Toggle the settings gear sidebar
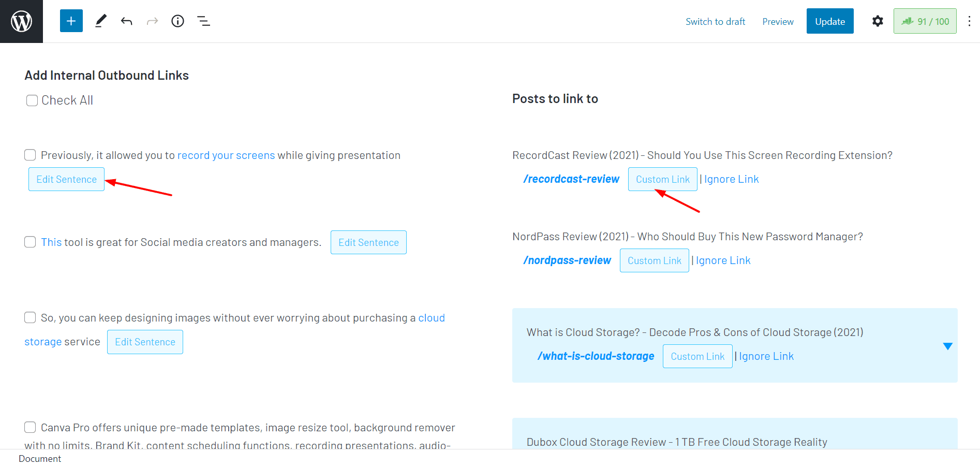This screenshot has height=466, width=980. (878, 21)
